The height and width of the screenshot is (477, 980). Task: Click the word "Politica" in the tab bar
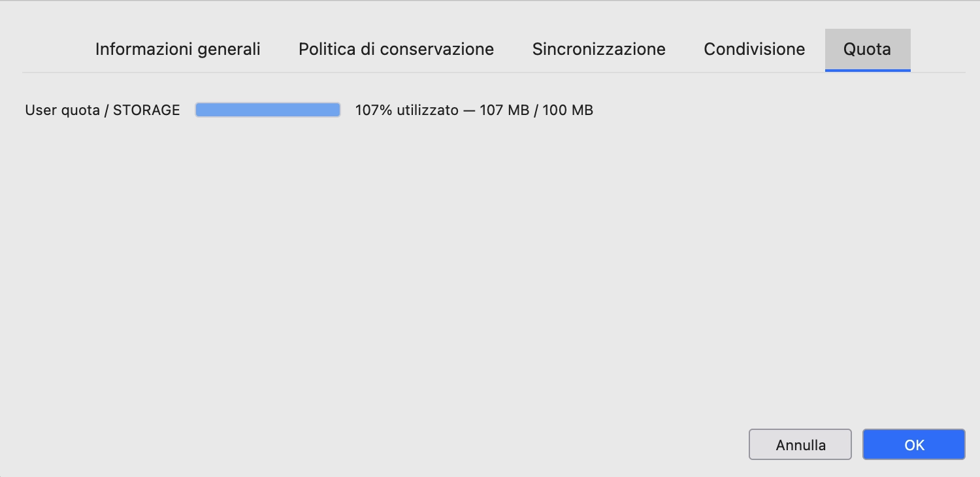[323, 49]
